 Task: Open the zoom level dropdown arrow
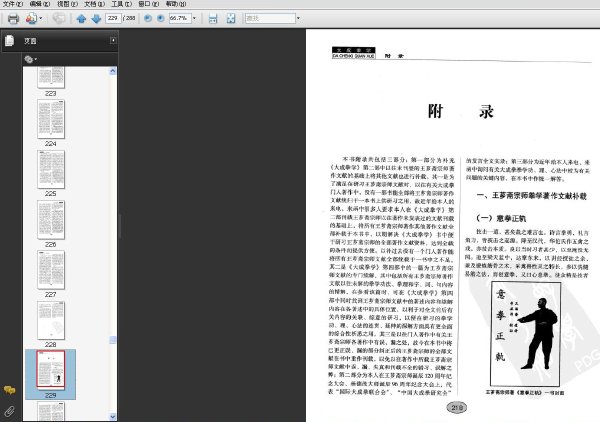(194, 18)
